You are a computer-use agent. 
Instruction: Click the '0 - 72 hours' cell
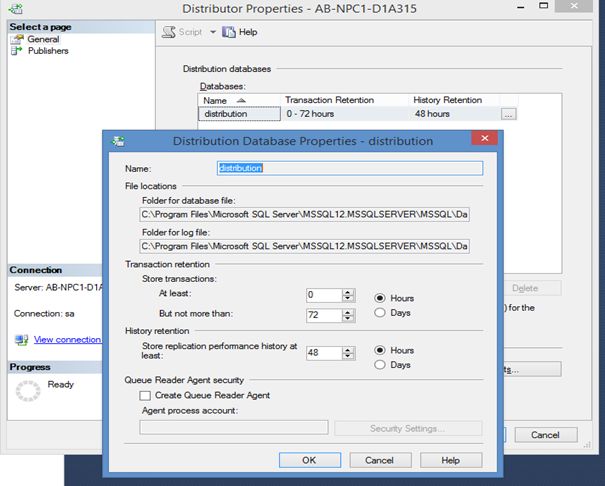310,114
